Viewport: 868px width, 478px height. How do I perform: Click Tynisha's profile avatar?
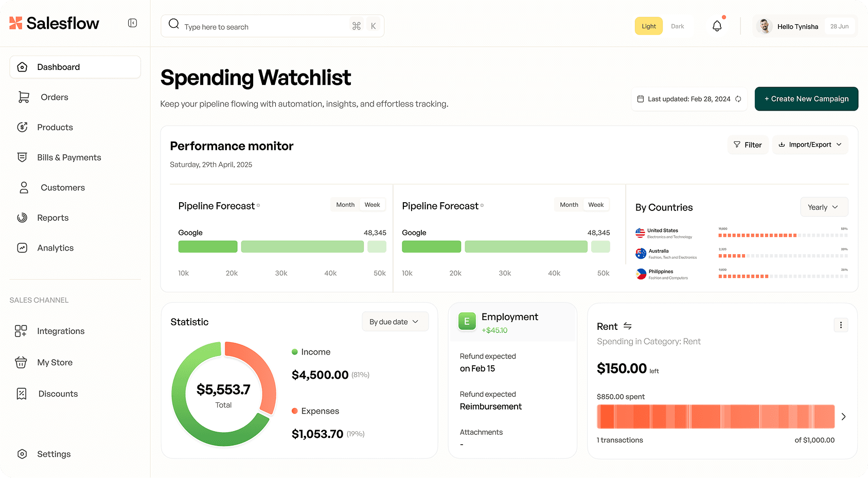click(x=765, y=26)
